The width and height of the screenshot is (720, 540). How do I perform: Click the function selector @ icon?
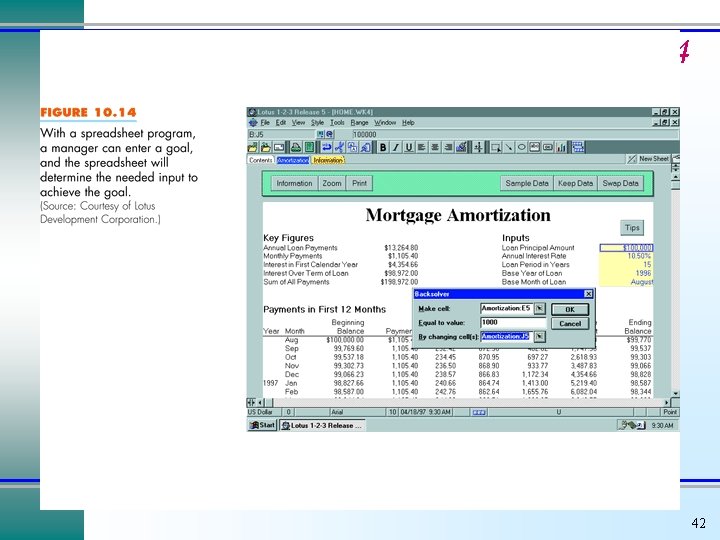[x=329, y=134]
